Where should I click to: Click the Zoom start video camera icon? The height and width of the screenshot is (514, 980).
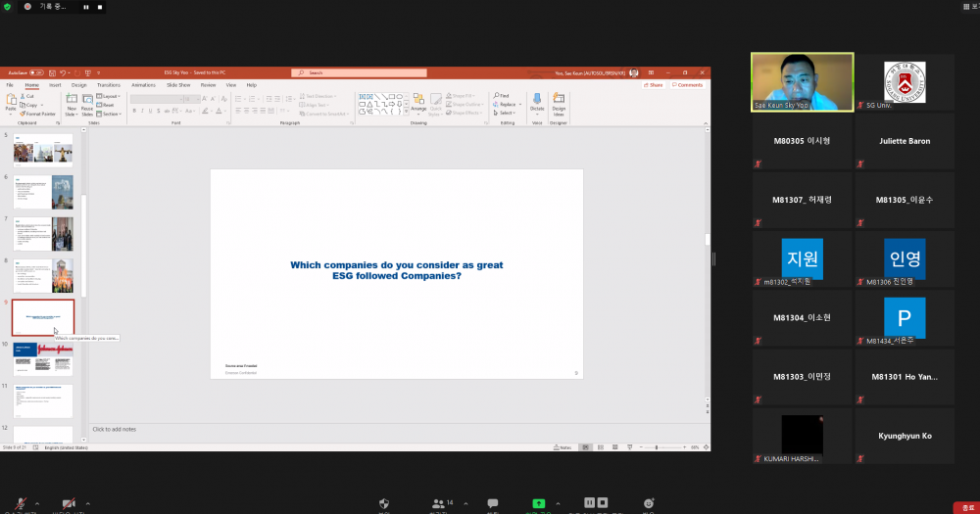(69, 503)
